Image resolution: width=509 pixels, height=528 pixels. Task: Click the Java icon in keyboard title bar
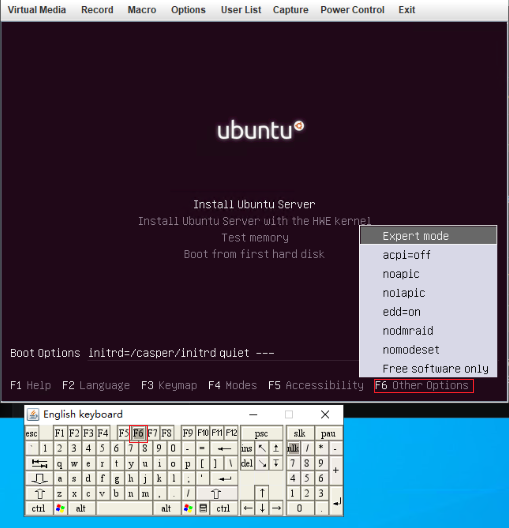(x=33, y=414)
